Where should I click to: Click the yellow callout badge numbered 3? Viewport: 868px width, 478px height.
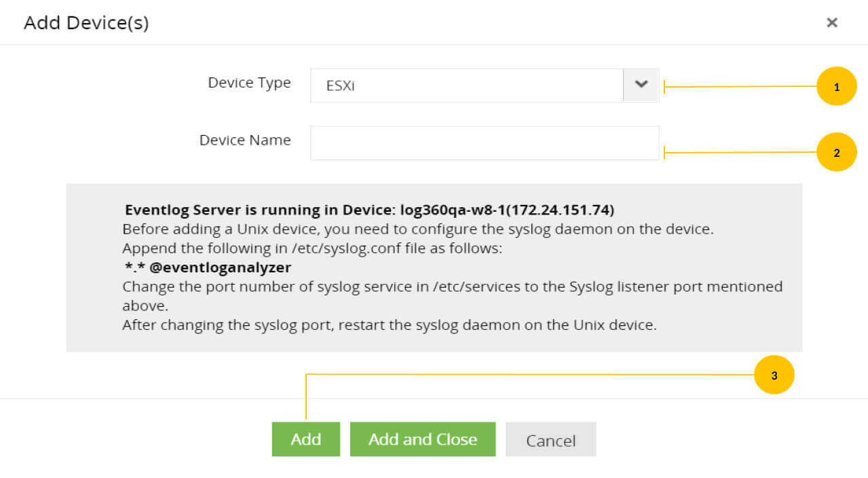pyautogui.click(x=774, y=374)
